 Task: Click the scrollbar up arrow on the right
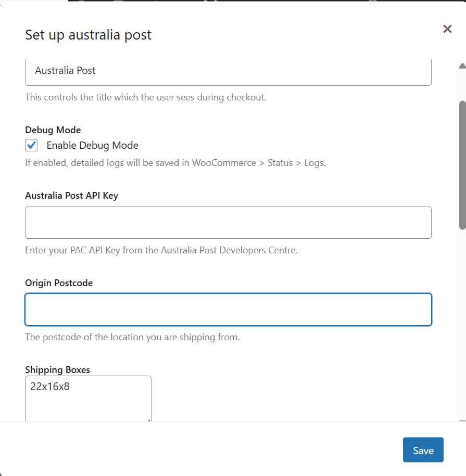(461, 65)
